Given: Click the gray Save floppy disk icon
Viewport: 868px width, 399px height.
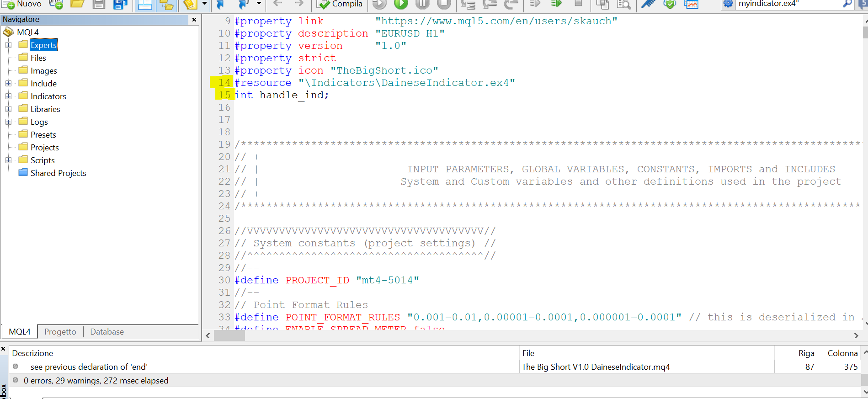Looking at the screenshot, I should tap(99, 4).
